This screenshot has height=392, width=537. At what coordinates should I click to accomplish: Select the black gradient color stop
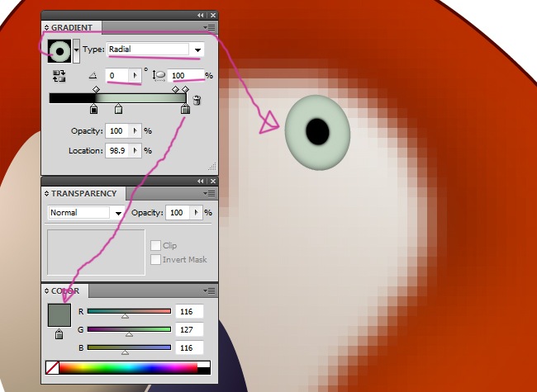93,109
